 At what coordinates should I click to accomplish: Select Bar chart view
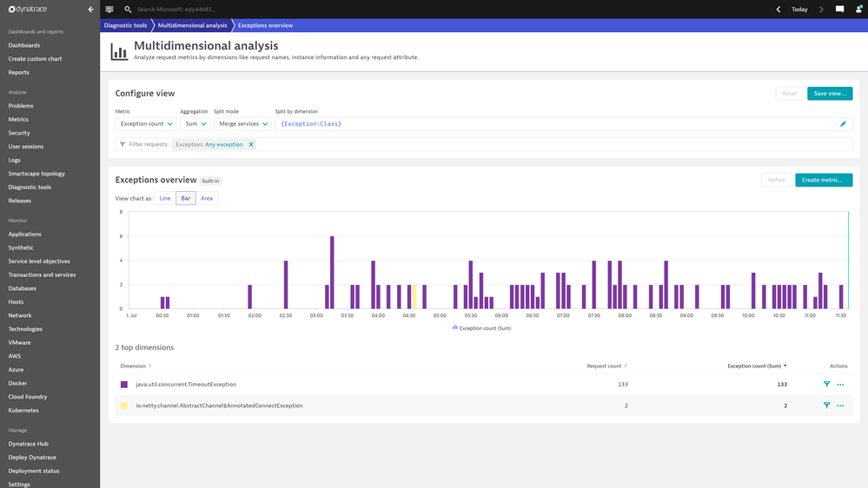coord(185,198)
